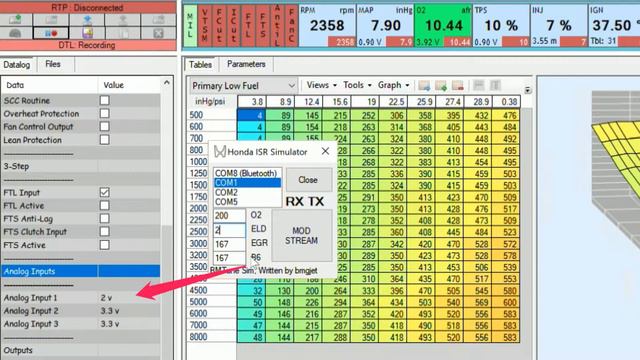Click the ICut indicator

(233, 25)
